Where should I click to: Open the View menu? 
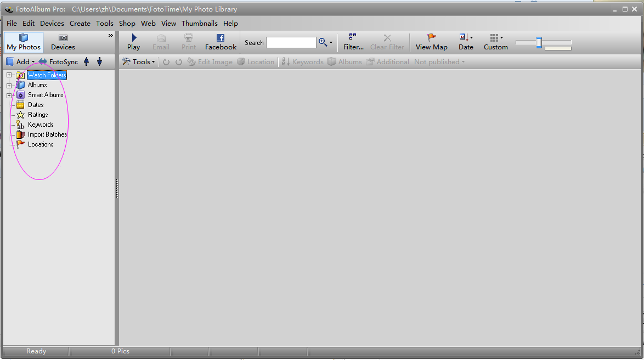169,24
